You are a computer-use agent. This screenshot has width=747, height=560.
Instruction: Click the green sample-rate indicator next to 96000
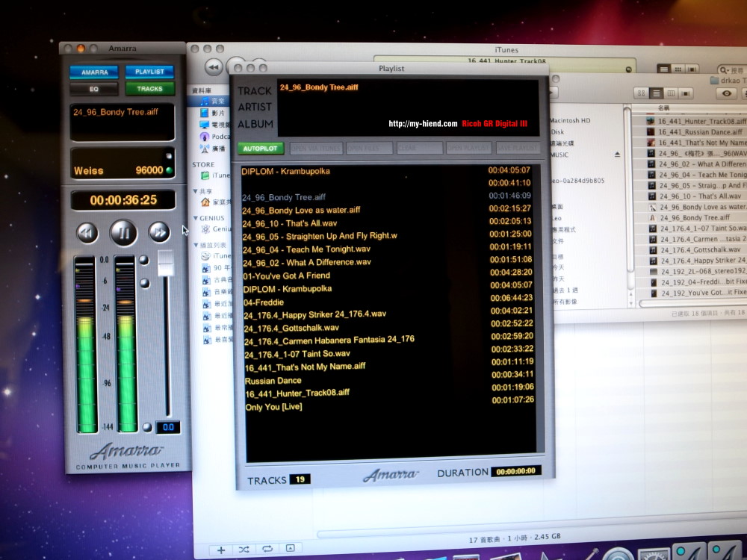click(x=169, y=170)
